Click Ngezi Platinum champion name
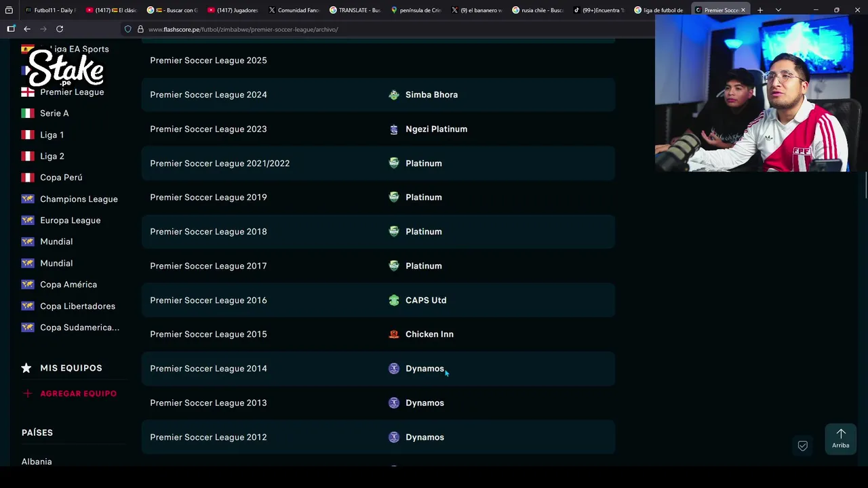This screenshot has height=488, width=868. (x=436, y=129)
